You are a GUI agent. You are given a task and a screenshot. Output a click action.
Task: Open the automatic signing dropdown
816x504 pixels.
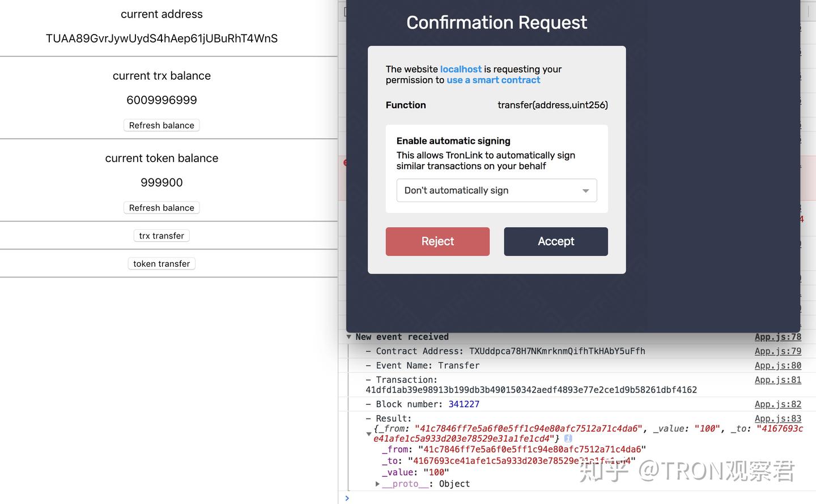click(x=496, y=190)
